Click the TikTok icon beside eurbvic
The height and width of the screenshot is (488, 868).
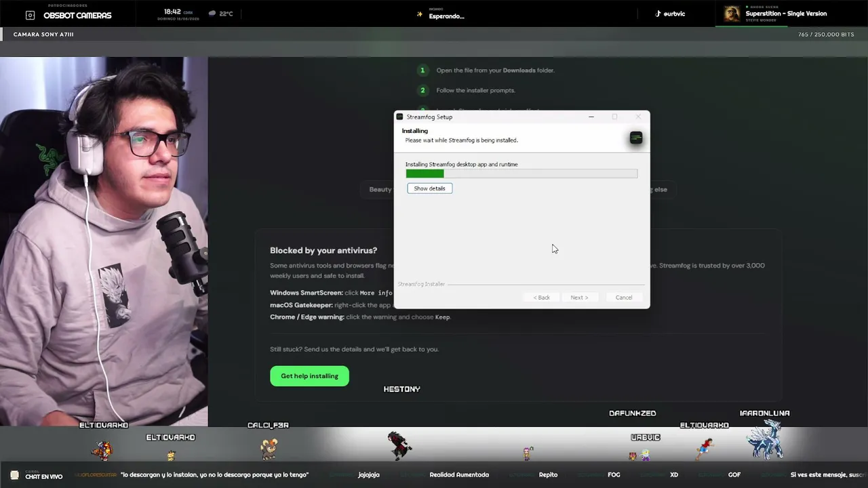(657, 14)
